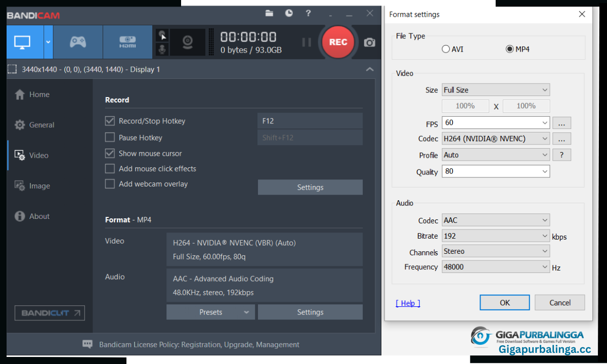This screenshot has height=364, width=607.
Task: Open screen mode dropdown arrow beside monitor
Action: click(x=49, y=42)
